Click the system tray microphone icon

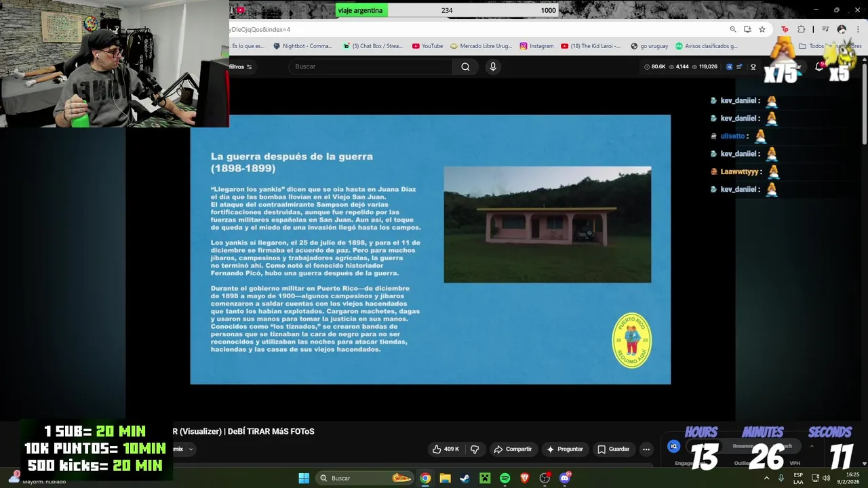point(781,478)
